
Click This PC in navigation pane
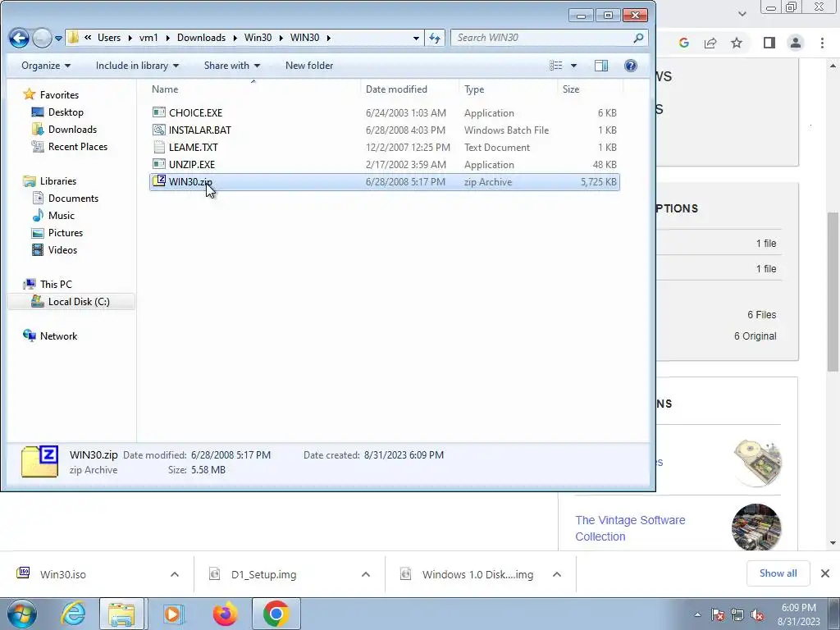click(x=56, y=285)
